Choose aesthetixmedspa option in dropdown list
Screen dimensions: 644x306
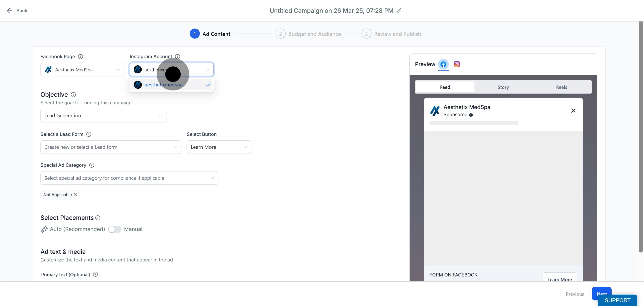coord(163,85)
